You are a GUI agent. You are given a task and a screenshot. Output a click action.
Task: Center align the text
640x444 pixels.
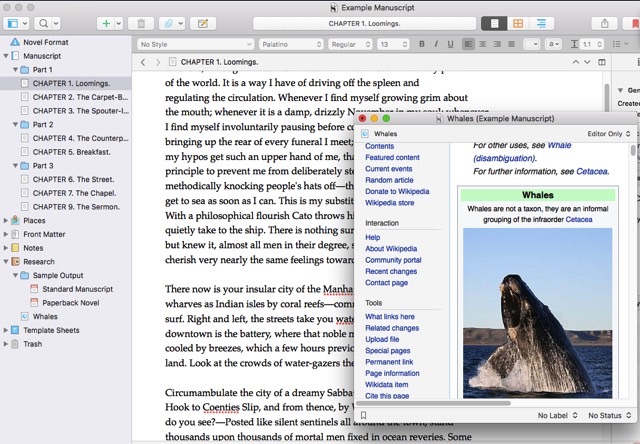tap(482, 44)
